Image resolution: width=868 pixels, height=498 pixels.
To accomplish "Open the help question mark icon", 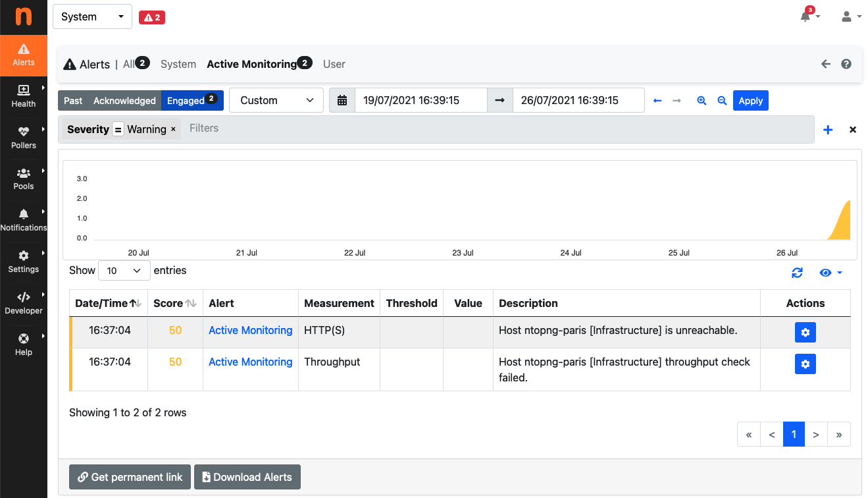I will (846, 64).
